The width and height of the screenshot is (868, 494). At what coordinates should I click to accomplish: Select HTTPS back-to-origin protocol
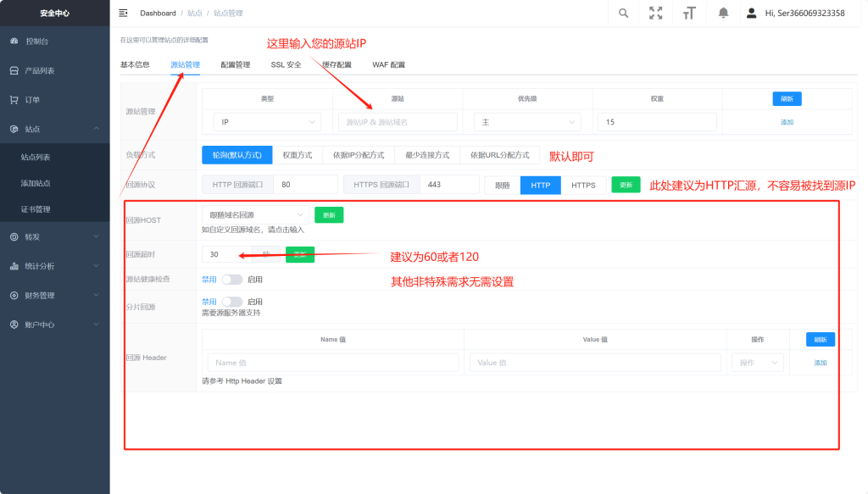[583, 185]
